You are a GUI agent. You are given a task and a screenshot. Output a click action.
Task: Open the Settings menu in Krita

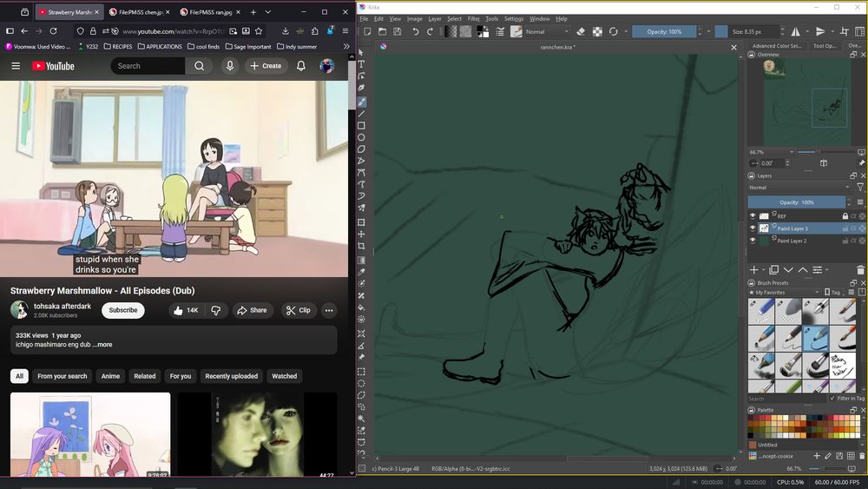(514, 19)
